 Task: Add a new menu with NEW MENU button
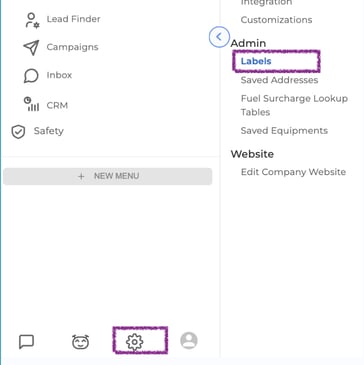pyautogui.click(x=108, y=176)
